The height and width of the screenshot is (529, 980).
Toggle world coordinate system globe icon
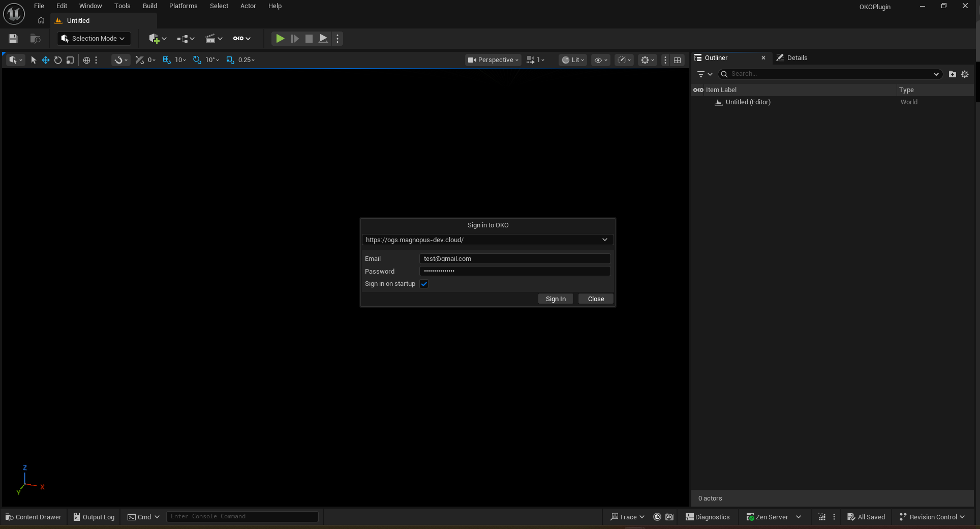(87, 60)
